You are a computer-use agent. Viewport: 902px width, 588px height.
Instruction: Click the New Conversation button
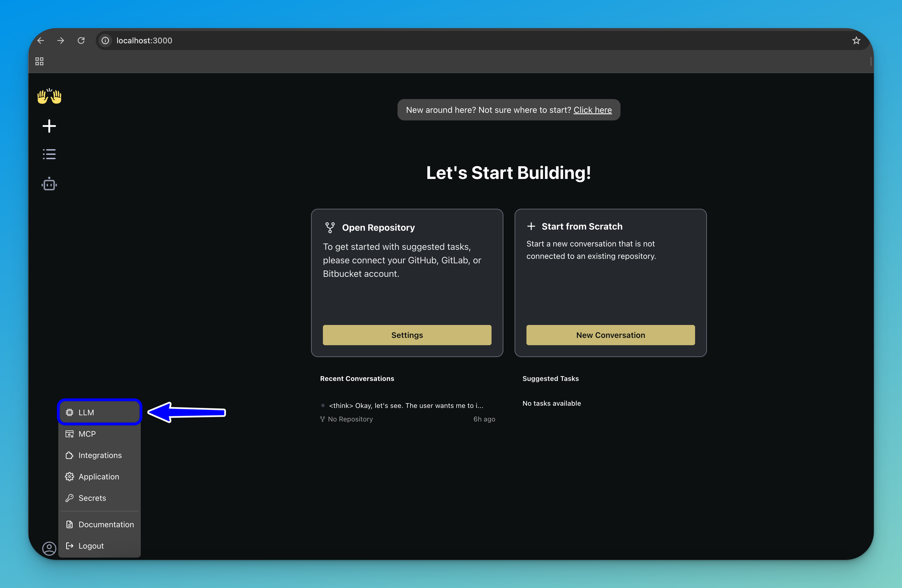tap(610, 335)
